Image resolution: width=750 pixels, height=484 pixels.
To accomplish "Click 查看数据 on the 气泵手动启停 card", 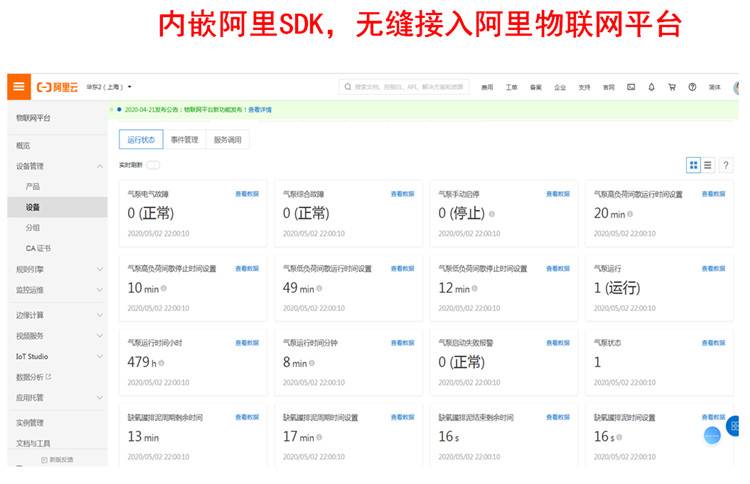I will click(558, 194).
